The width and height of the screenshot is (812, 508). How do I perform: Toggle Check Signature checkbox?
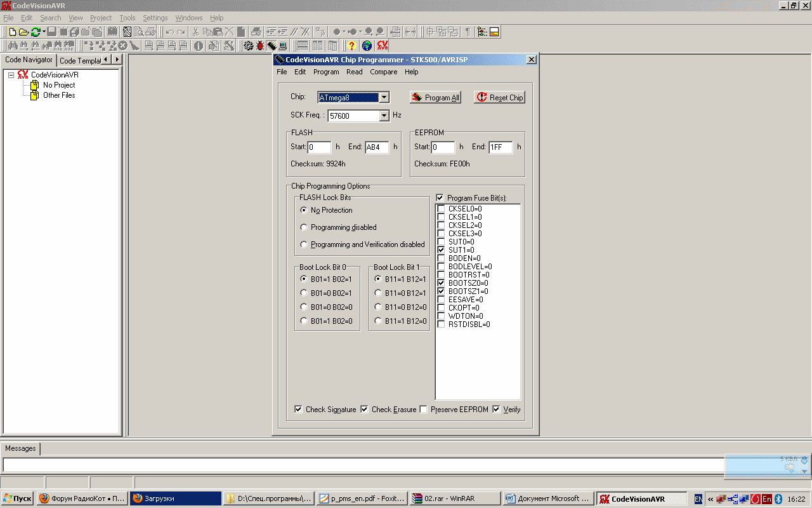pos(298,410)
